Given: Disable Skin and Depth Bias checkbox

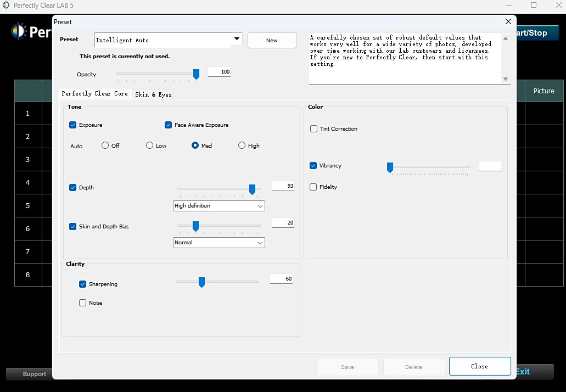Looking at the screenshot, I should point(72,226).
